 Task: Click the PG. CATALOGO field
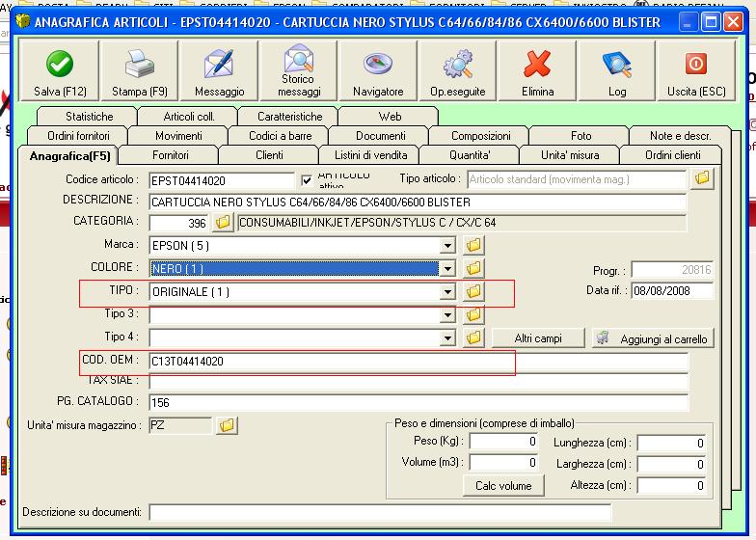click(x=418, y=402)
